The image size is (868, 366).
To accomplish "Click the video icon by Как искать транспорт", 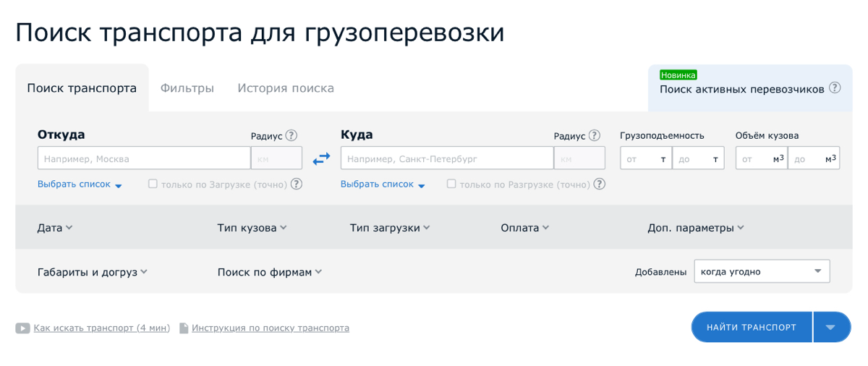I will pyautogui.click(x=23, y=328).
